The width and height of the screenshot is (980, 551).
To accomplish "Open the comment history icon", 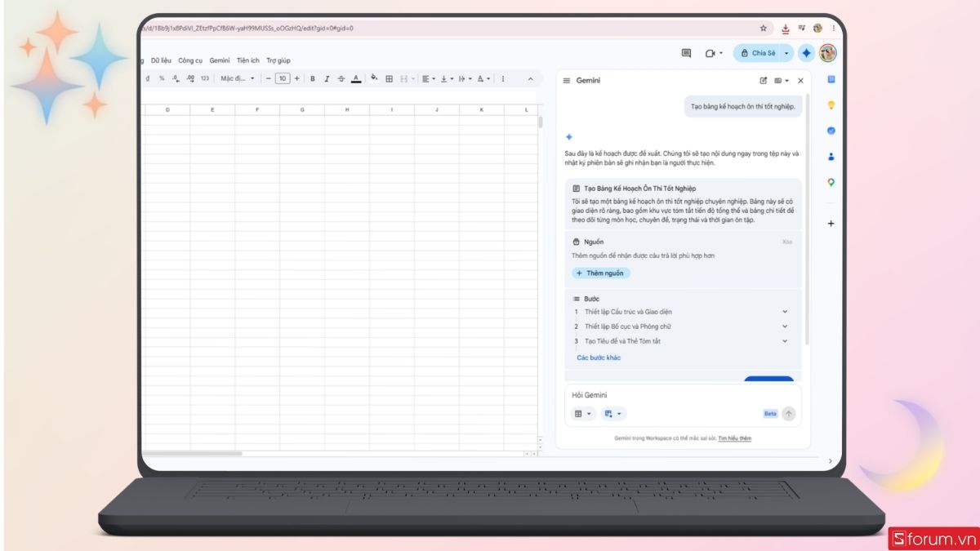I will pyautogui.click(x=686, y=53).
